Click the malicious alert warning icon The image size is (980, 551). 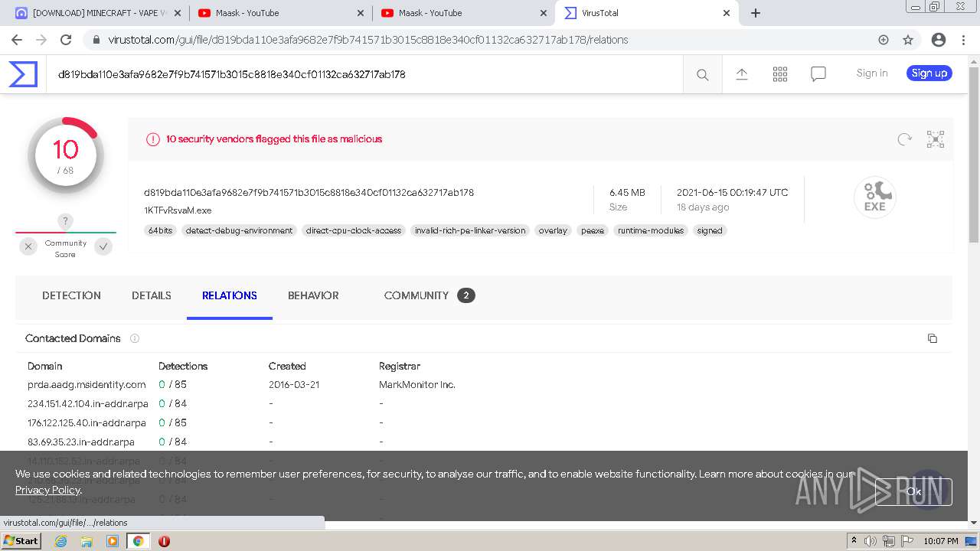point(153,139)
